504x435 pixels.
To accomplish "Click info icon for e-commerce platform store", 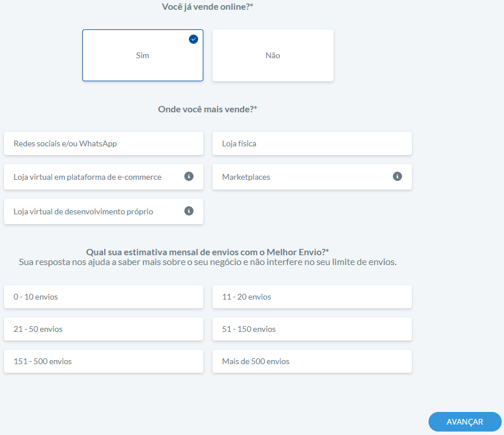I will (x=188, y=176).
